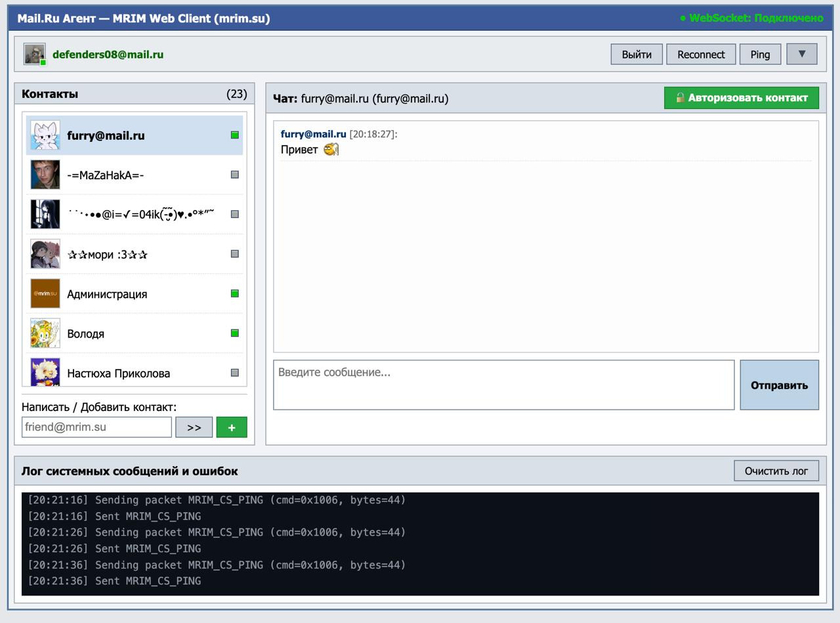The image size is (840, 623).
Task: Click the [20:21:26] Sending packet MRIM_CS_PING log line
Action: coord(217,532)
